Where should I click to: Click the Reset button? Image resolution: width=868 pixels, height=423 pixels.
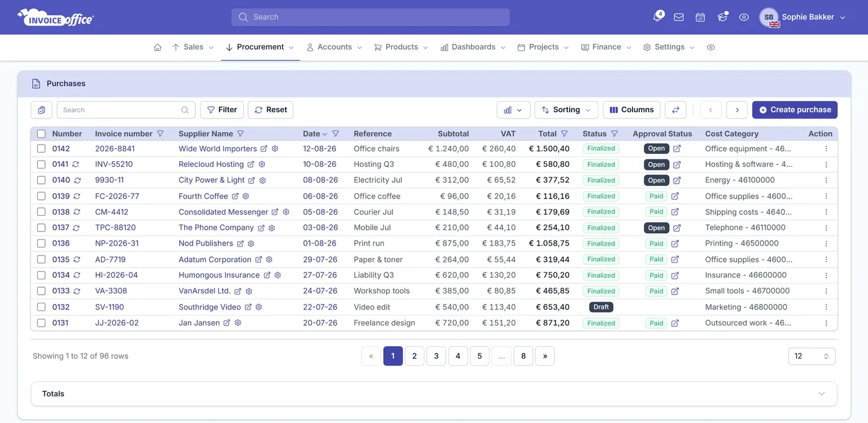click(270, 110)
